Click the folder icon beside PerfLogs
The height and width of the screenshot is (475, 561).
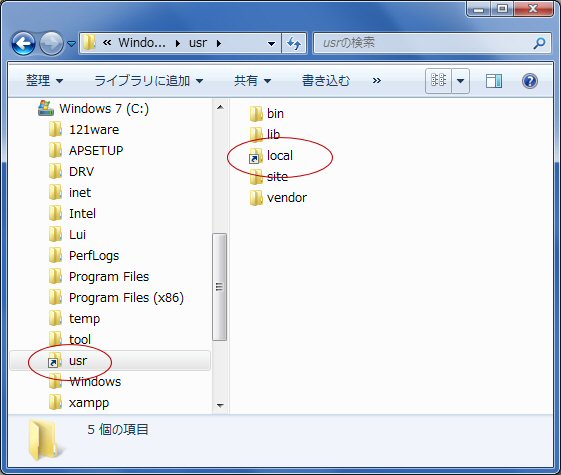pos(55,255)
